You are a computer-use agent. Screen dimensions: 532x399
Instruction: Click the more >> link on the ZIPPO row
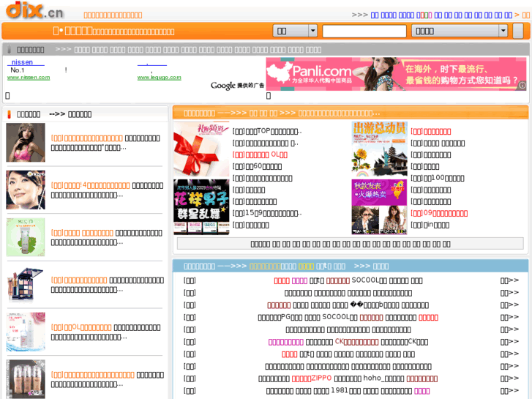pos(509,379)
